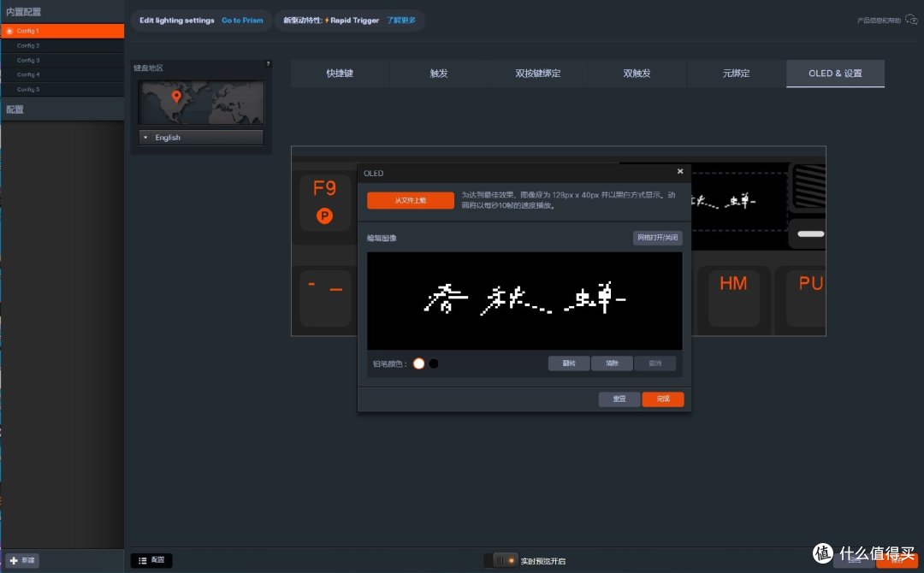Viewport: 924px width, 573px height.
Task: Select Config 3 in the profile list
Action: 62,61
